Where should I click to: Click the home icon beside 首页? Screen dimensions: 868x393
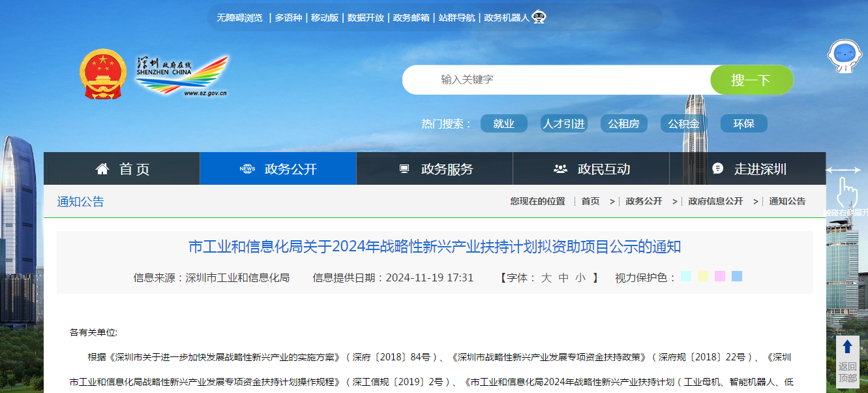click(x=102, y=168)
